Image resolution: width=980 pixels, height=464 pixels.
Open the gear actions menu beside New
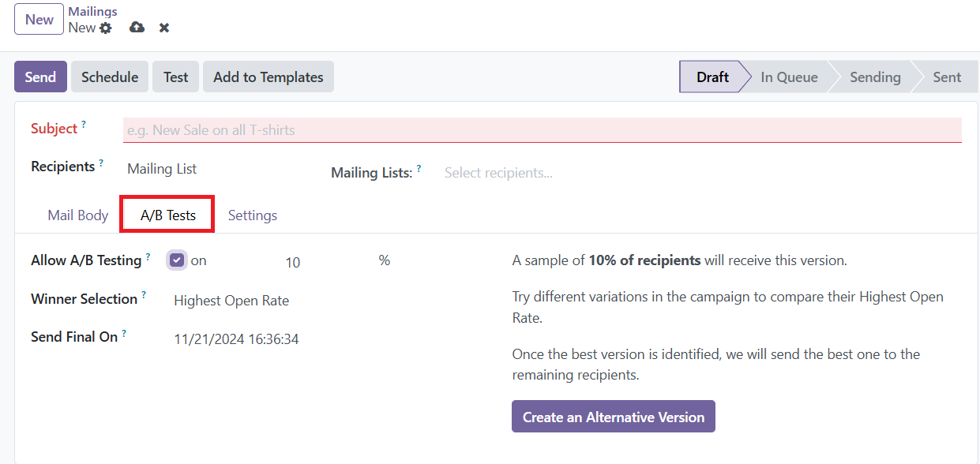pos(106,28)
